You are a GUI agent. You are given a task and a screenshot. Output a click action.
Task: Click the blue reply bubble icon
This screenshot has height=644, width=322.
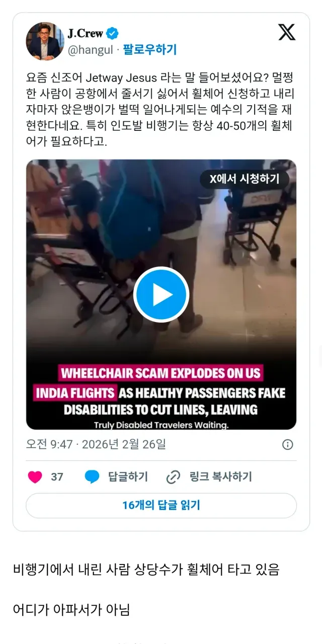tap(92, 476)
